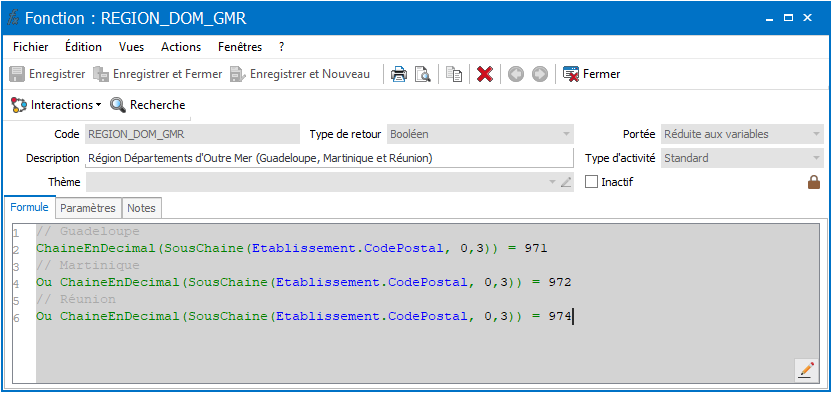Minimize the Fonction window
The width and height of the screenshot is (832, 393).
pos(769,19)
